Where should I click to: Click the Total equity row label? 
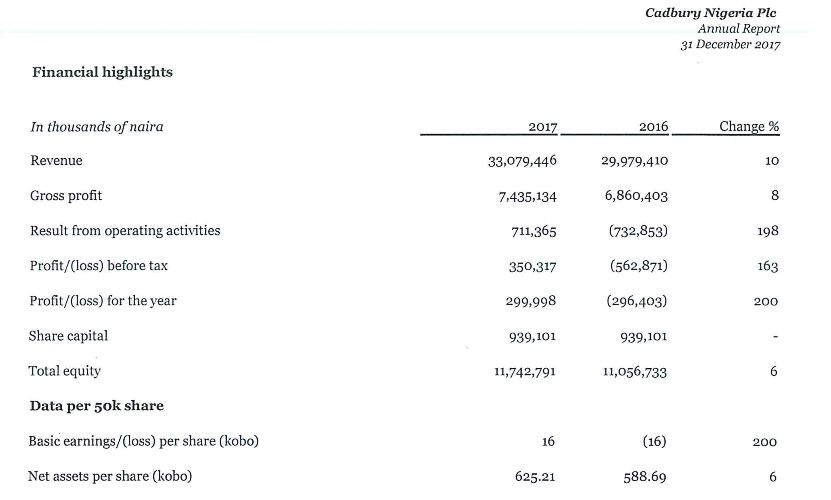pyautogui.click(x=65, y=371)
